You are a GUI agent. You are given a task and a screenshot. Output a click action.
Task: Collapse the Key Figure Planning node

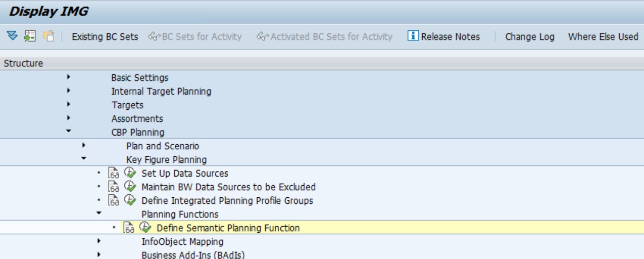point(83,160)
